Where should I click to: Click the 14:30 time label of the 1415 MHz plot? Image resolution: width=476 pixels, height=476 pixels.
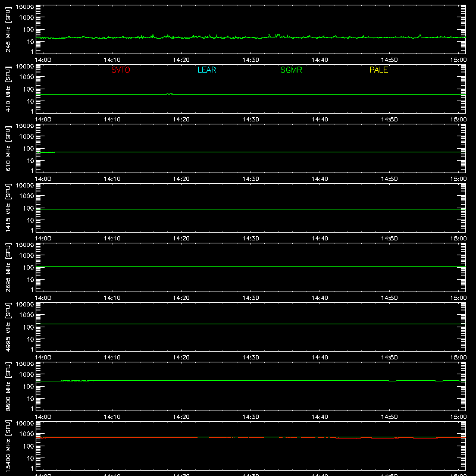(x=250, y=239)
